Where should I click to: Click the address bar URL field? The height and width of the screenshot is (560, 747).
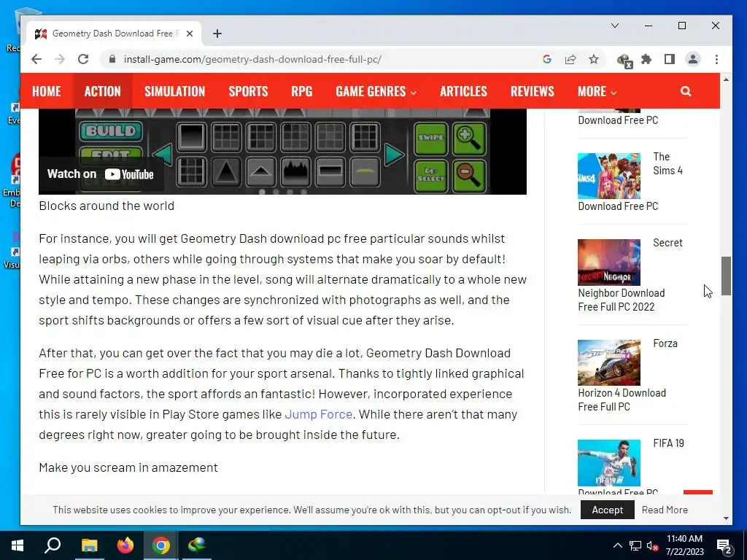[252, 59]
